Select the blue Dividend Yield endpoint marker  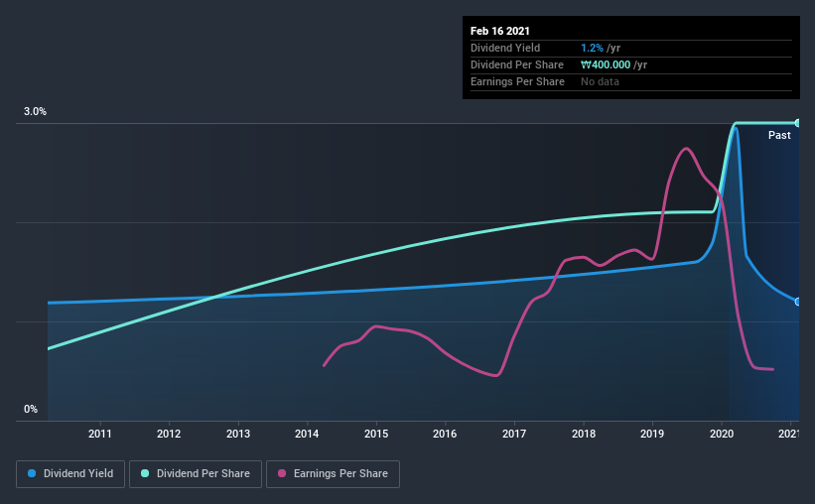point(797,302)
